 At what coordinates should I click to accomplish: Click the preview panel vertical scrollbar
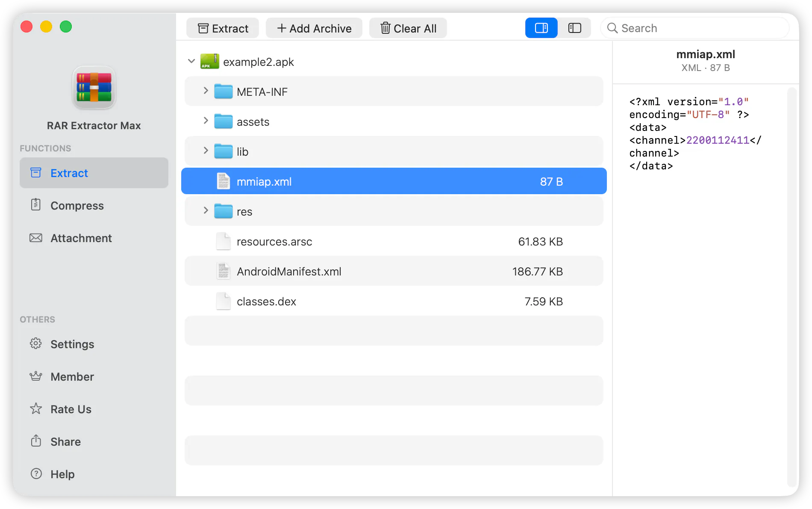(x=792, y=287)
